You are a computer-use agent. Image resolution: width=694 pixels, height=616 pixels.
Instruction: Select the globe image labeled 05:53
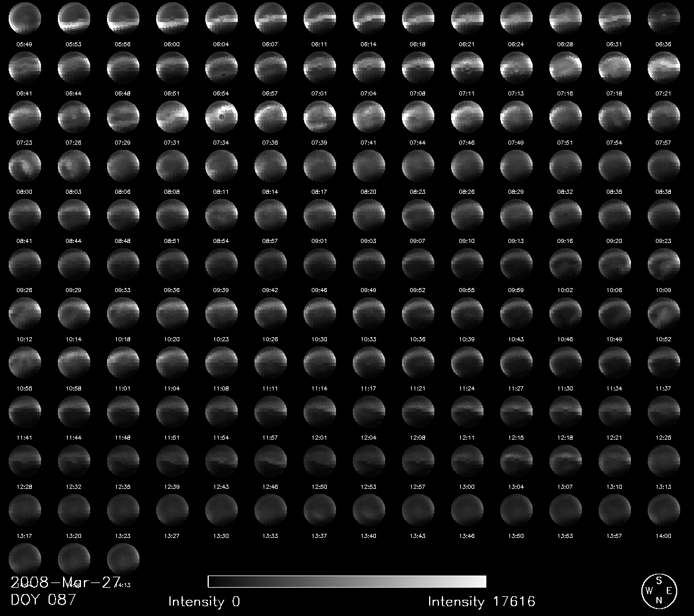(74, 19)
